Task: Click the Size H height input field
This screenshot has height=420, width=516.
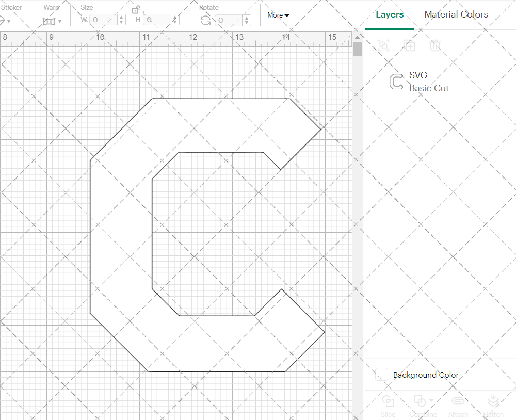Action: [x=157, y=20]
